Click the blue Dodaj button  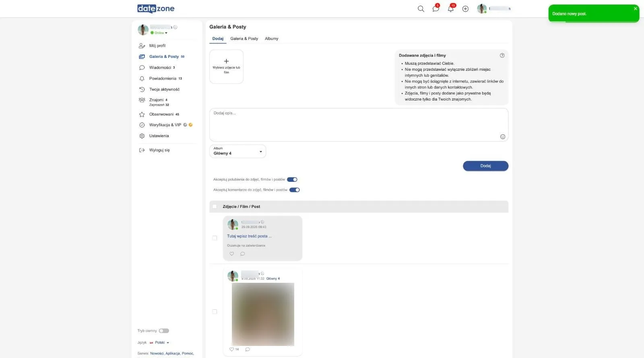[485, 166]
